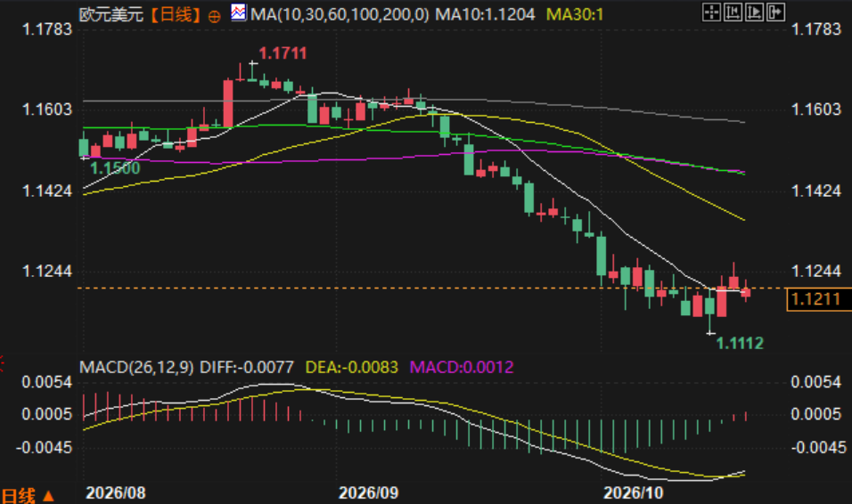Click the MA10:1.1204 readout
The width and height of the screenshot is (852, 504).
coord(485,14)
